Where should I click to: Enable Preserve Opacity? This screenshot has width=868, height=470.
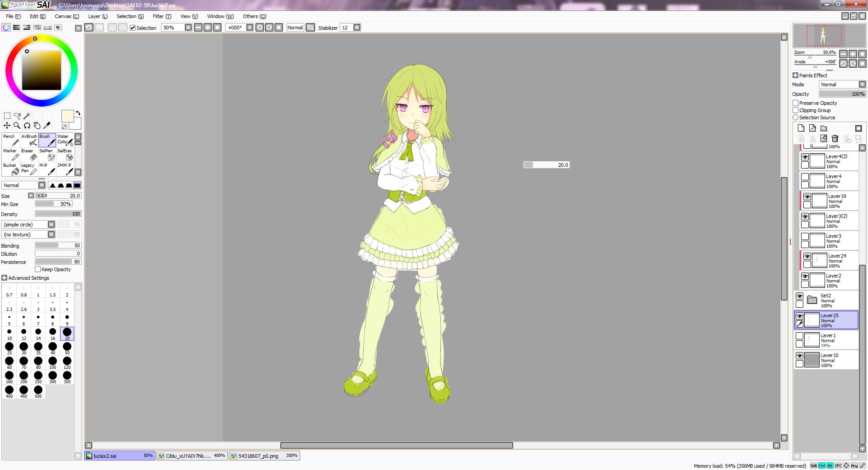pos(796,103)
